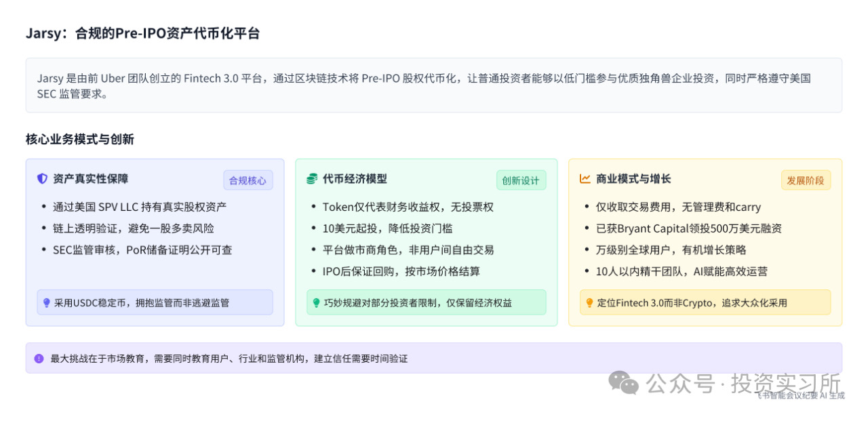Click the 核心业务模式与创新 section heading

tap(80, 139)
